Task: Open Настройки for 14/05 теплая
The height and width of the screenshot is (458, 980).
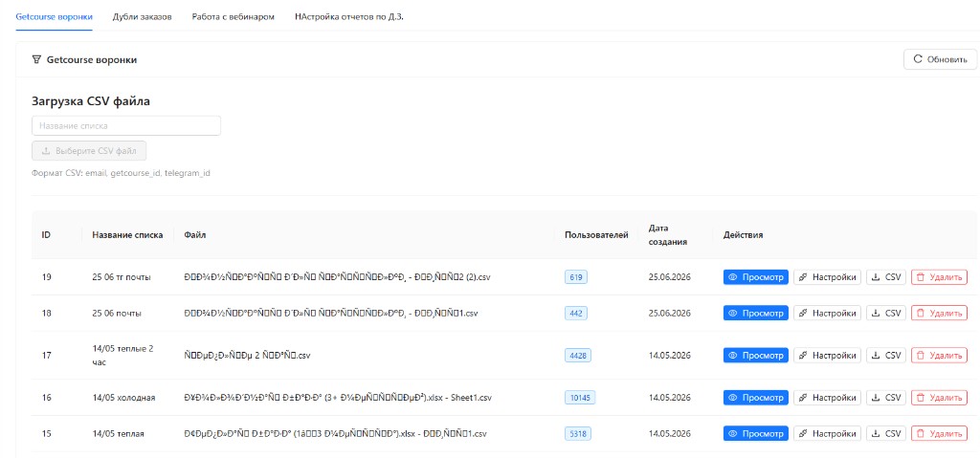Action: point(827,434)
